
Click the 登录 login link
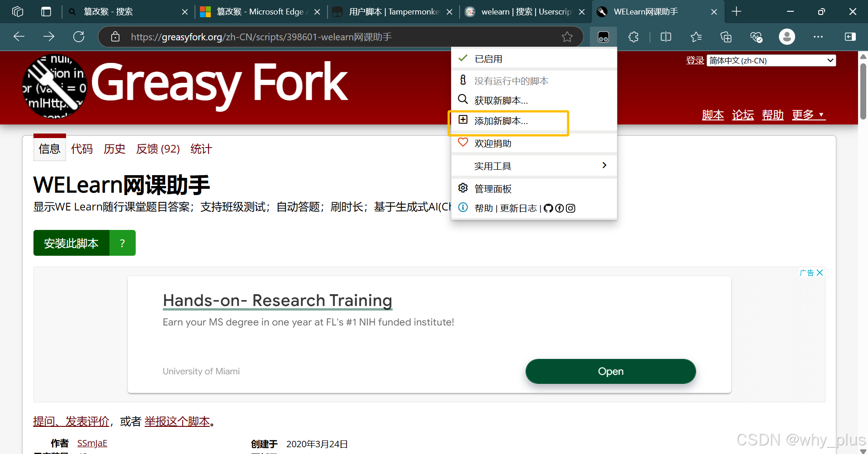[695, 60]
